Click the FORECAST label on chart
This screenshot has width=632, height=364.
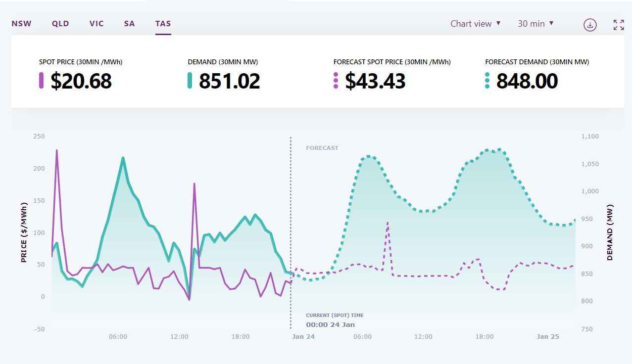322,148
